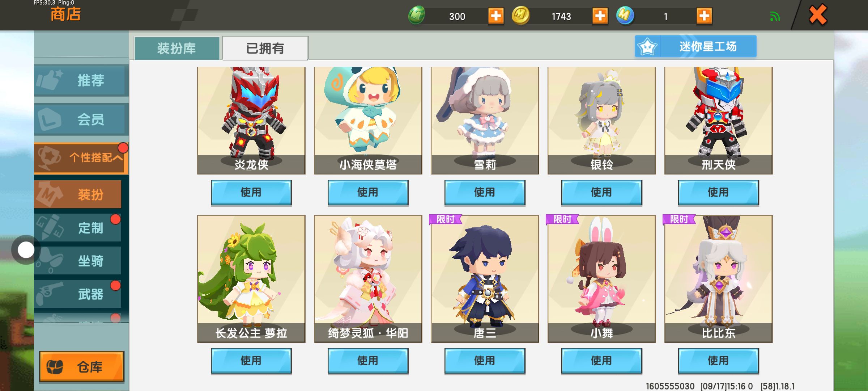Click the green network signal icon
868x391 pixels.
point(775,16)
